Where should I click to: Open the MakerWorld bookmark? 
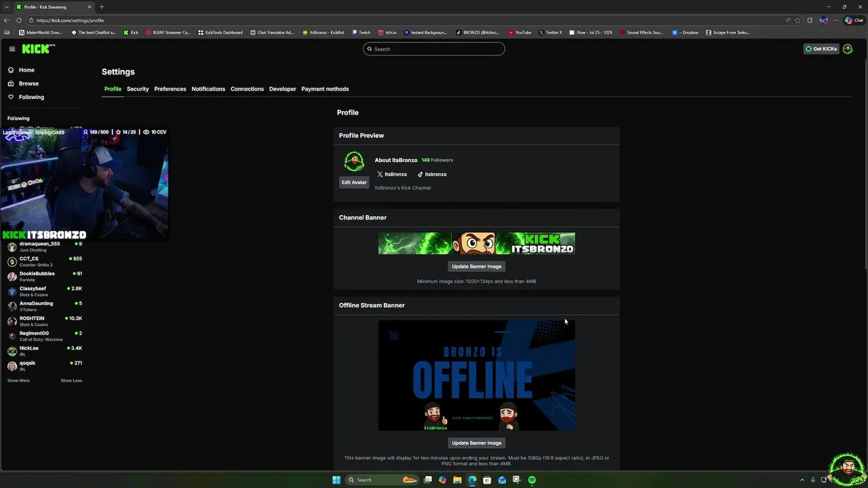(40, 33)
